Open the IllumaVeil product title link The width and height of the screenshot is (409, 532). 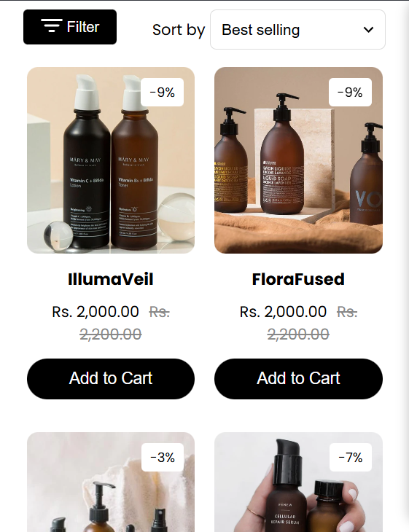[x=111, y=279]
